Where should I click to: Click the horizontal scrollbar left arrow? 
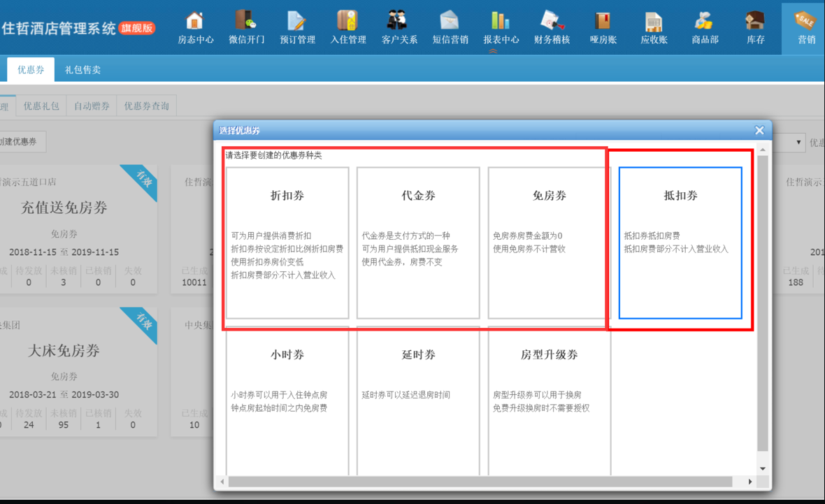(x=222, y=482)
